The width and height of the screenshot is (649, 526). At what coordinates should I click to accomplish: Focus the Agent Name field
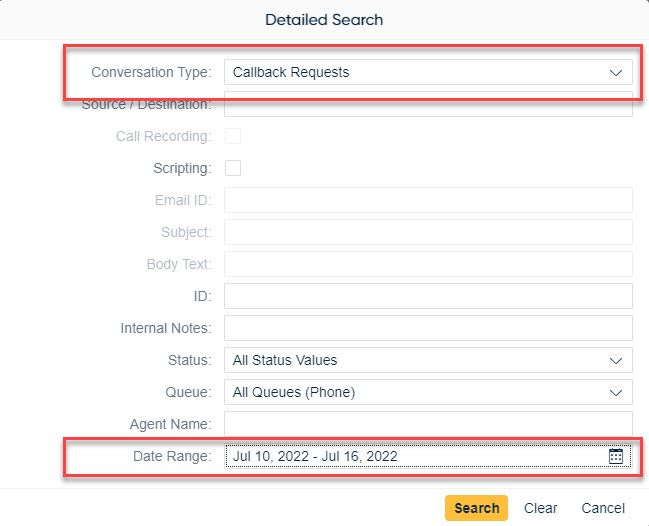428,424
